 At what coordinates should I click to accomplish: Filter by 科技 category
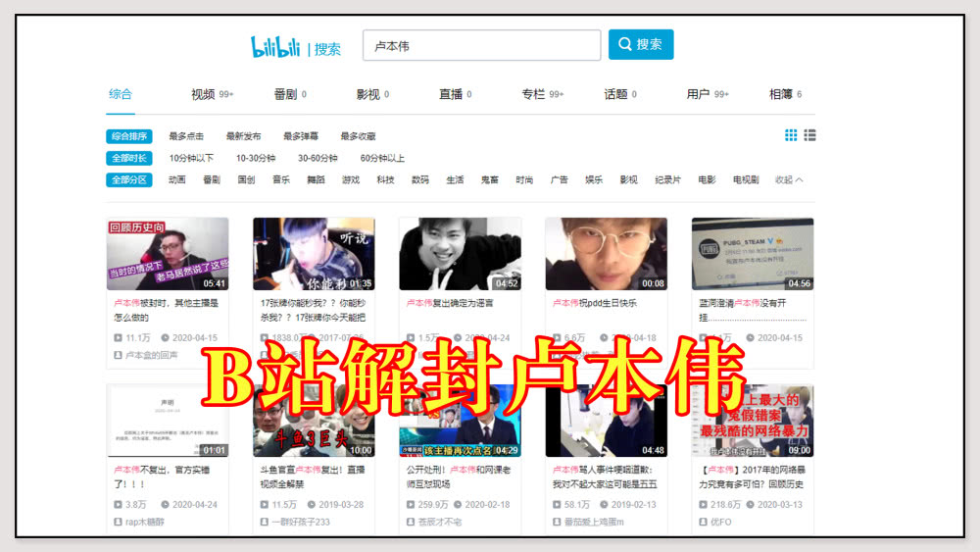pyautogui.click(x=385, y=180)
